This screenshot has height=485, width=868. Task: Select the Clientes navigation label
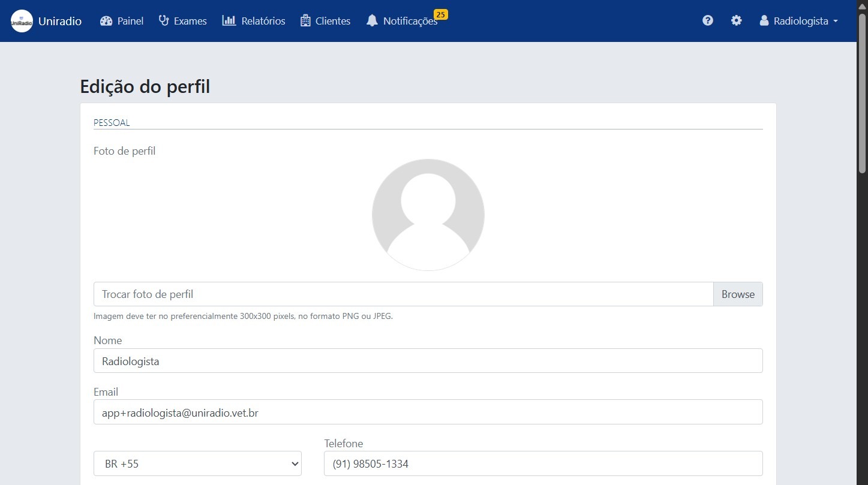(x=333, y=21)
